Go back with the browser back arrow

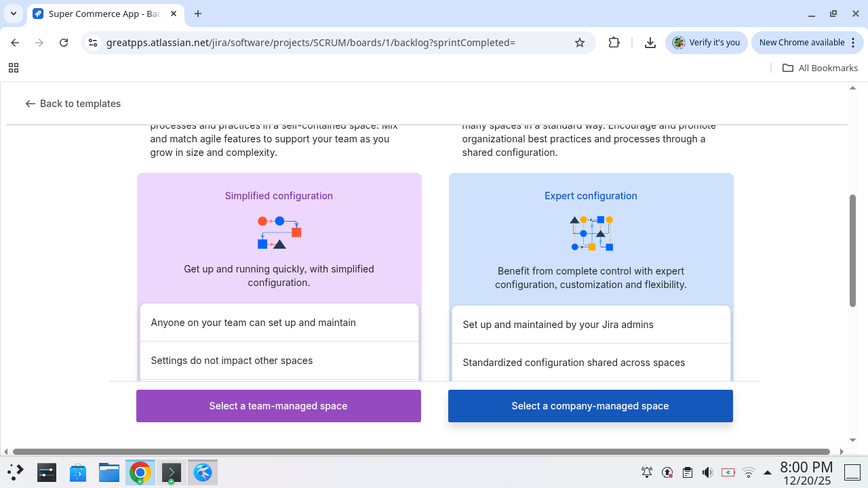15,43
